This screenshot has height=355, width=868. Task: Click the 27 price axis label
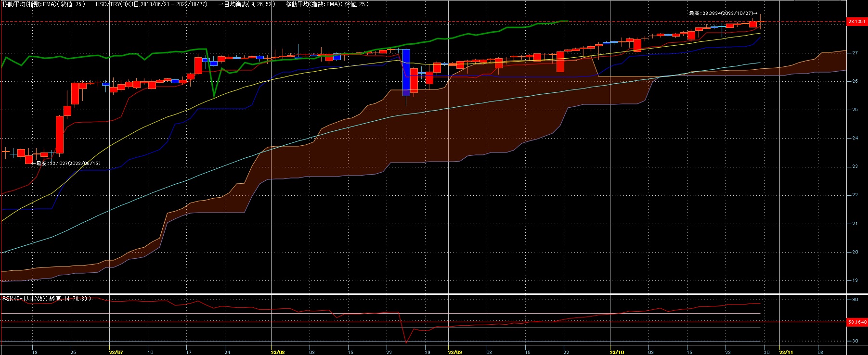[x=855, y=53]
